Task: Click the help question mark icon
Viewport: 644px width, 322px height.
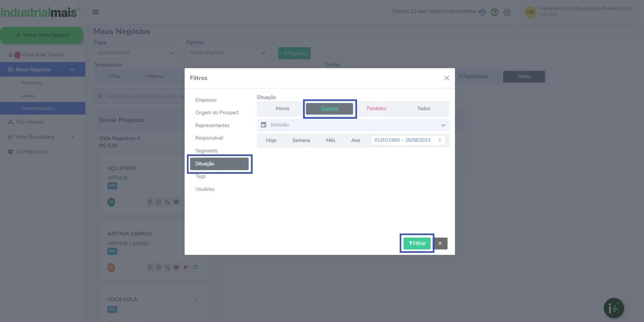Action: pyautogui.click(x=495, y=12)
